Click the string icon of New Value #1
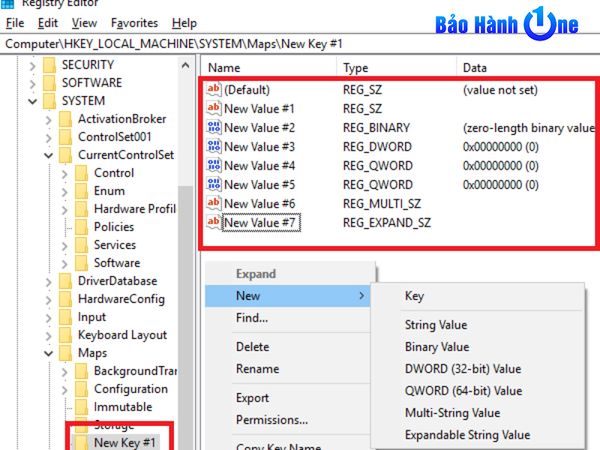The width and height of the screenshot is (600, 450). [212, 109]
